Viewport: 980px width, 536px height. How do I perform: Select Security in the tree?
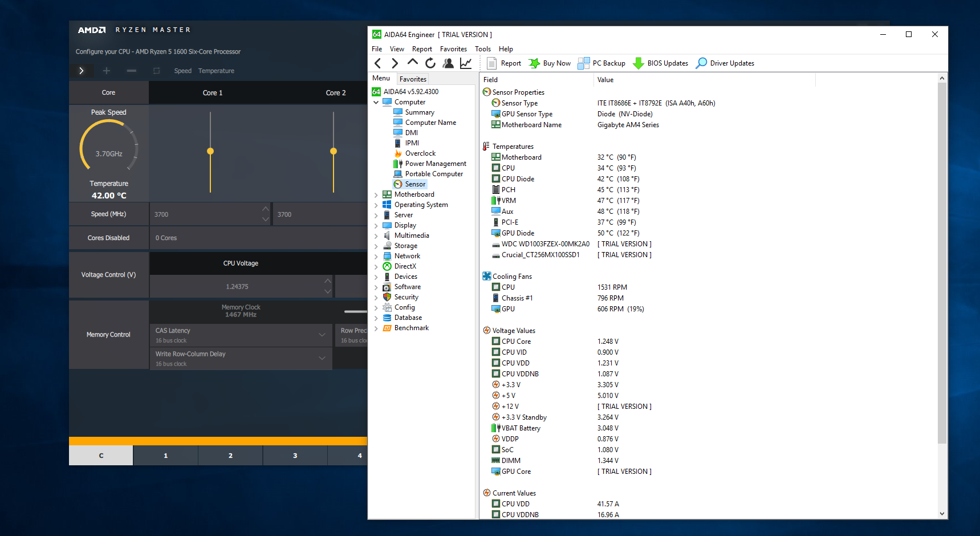click(406, 297)
